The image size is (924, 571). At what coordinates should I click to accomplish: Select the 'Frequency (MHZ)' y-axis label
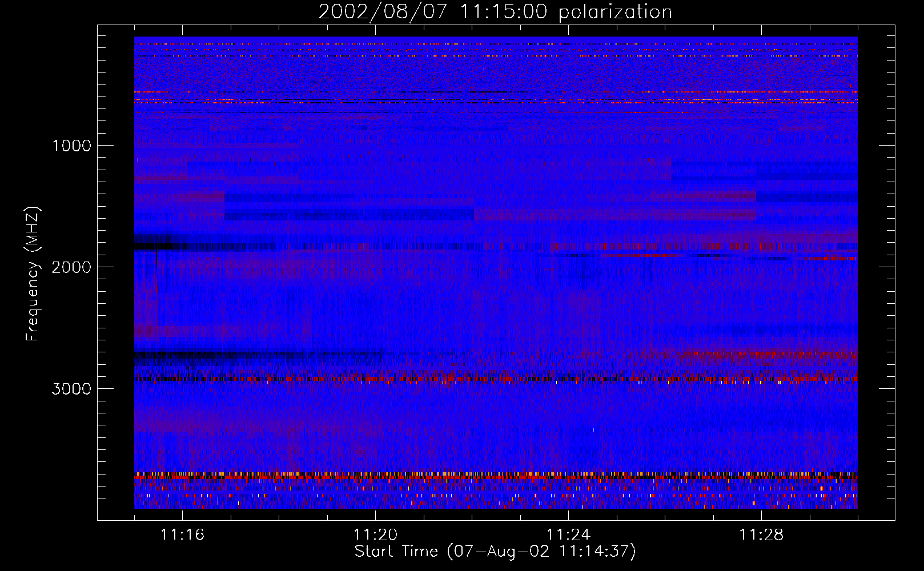pos(33,274)
